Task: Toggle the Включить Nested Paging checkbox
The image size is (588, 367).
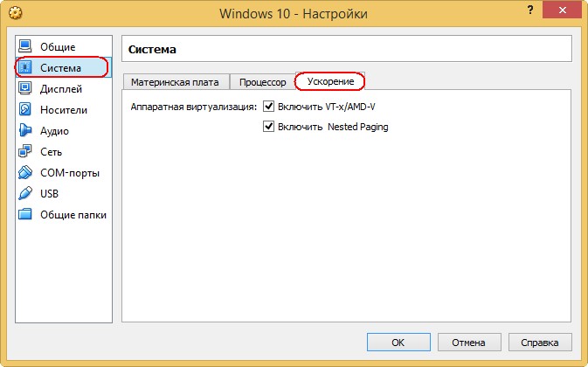Action: point(268,127)
